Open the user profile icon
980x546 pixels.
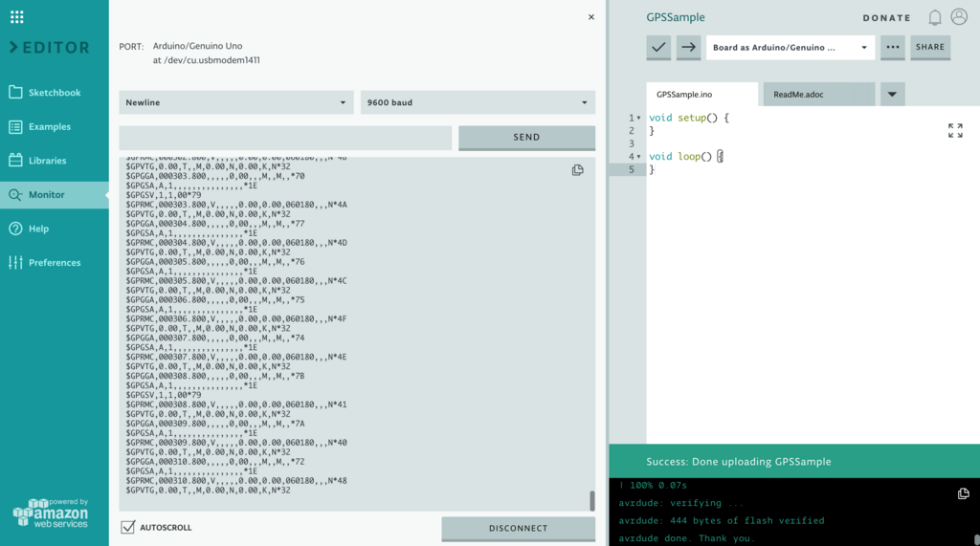click(959, 17)
